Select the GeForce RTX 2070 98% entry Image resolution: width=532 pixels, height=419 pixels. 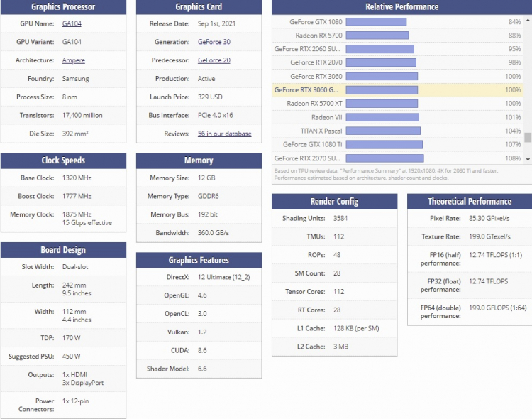[316, 62]
